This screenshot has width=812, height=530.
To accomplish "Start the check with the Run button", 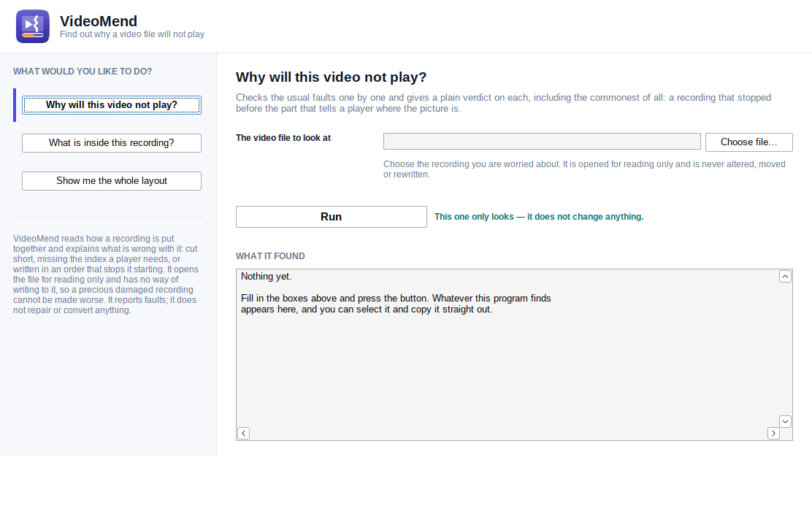I will point(332,217).
